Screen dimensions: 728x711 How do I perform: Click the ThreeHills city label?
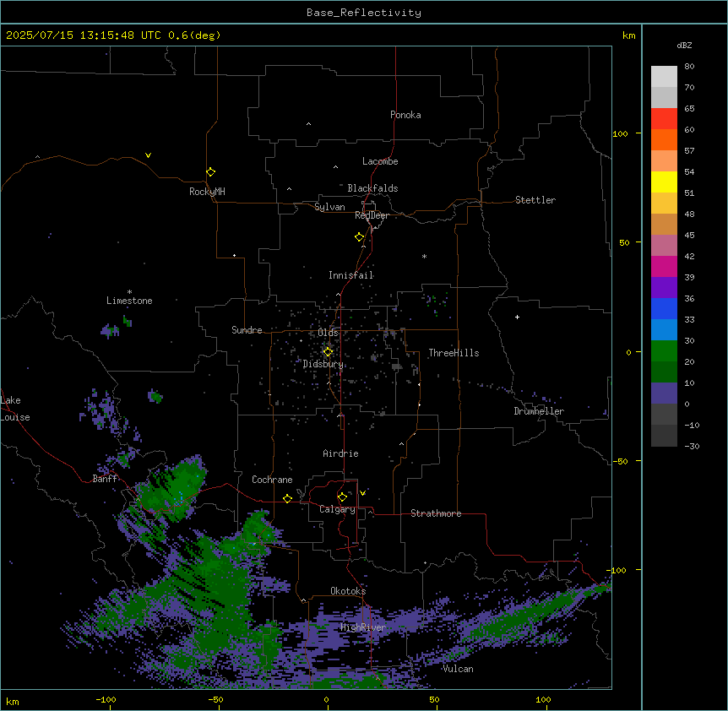(454, 353)
